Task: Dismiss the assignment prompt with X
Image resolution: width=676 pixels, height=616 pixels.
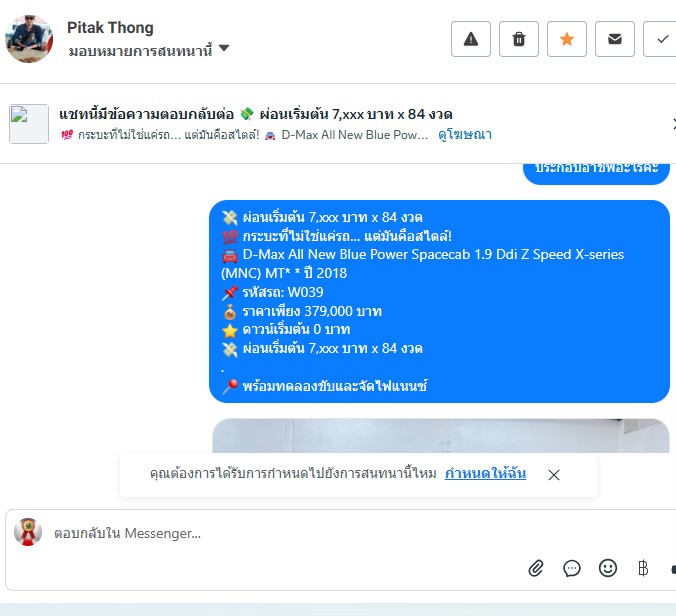Action: click(554, 475)
